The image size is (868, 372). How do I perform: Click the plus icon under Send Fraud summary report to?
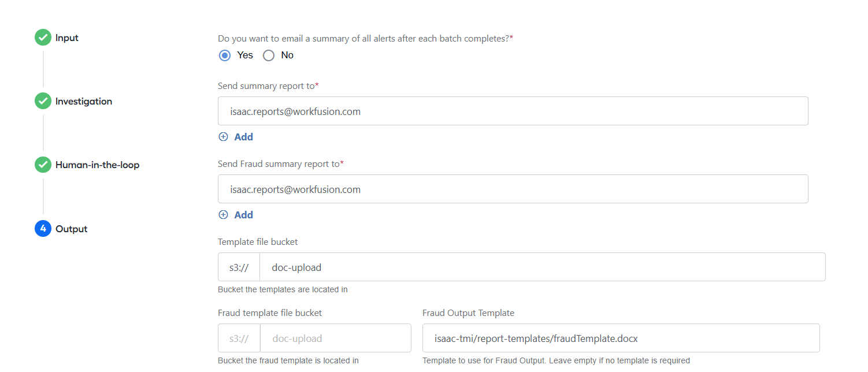point(223,215)
